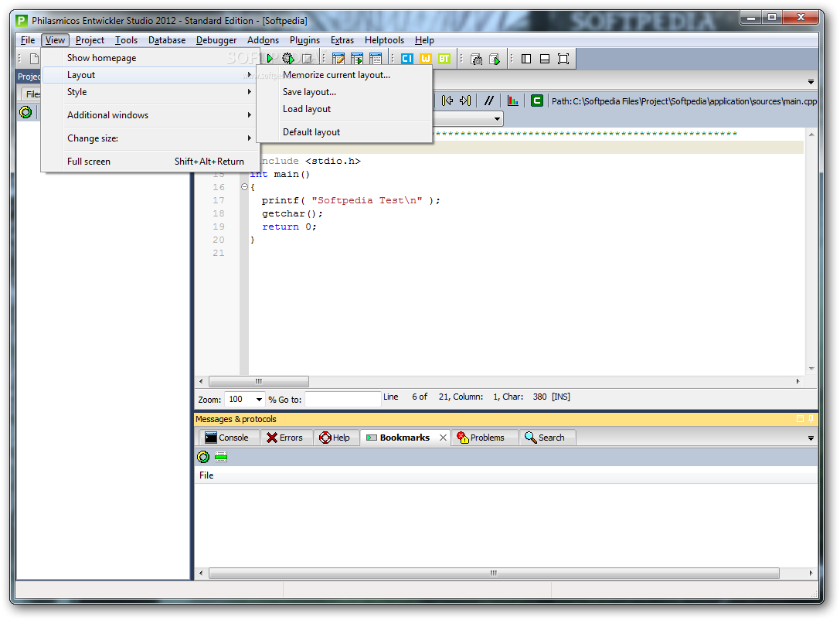
Task: Collapse code fold marker at line 16
Action: coord(244,186)
